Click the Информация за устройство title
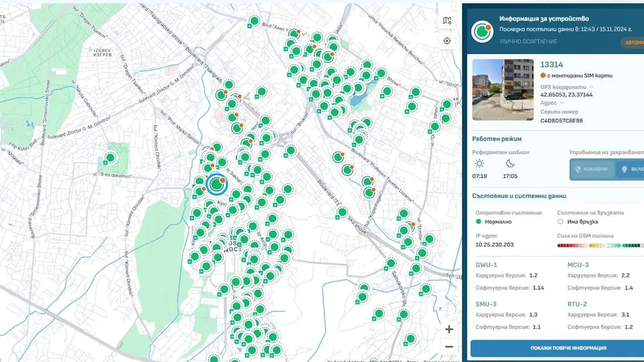Screen dimensions: 644x362 click(x=544, y=19)
